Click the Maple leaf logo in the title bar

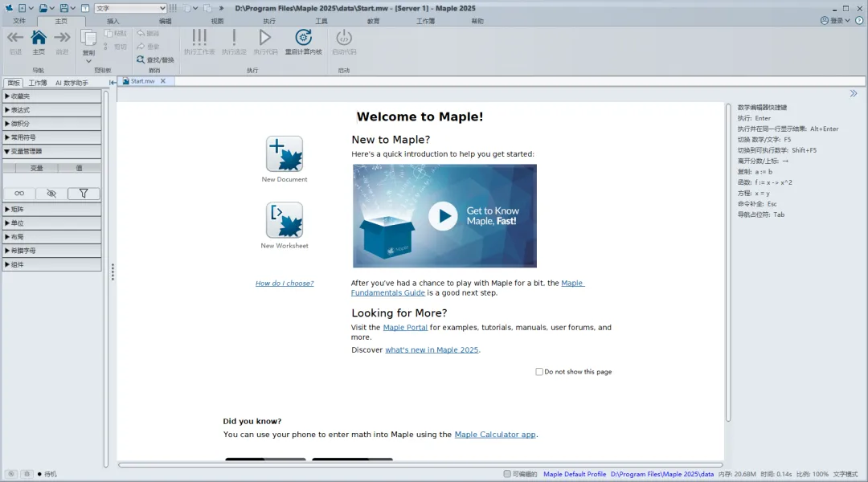coord(9,8)
